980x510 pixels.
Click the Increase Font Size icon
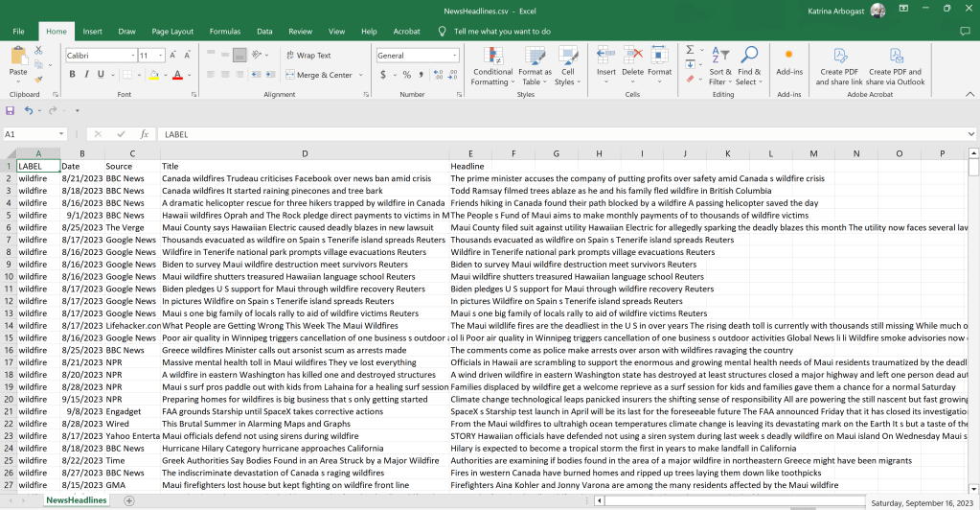click(172, 56)
